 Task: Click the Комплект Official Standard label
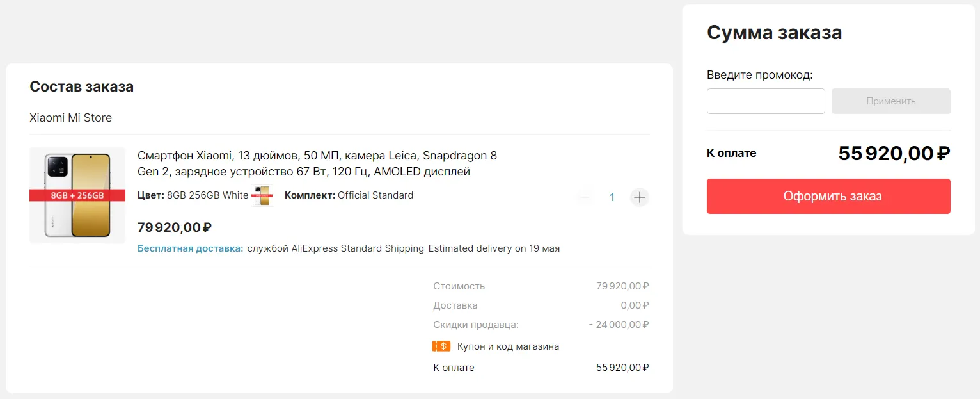pos(349,195)
